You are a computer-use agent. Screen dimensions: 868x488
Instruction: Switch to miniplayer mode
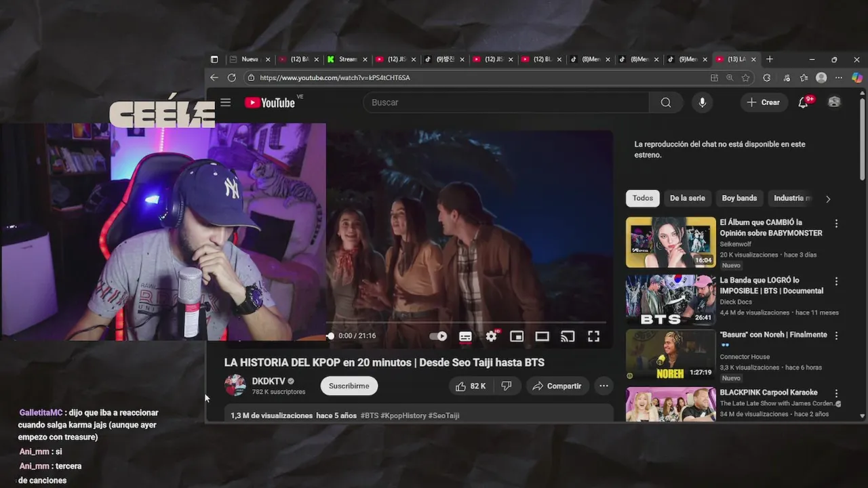tap(517, 336)
